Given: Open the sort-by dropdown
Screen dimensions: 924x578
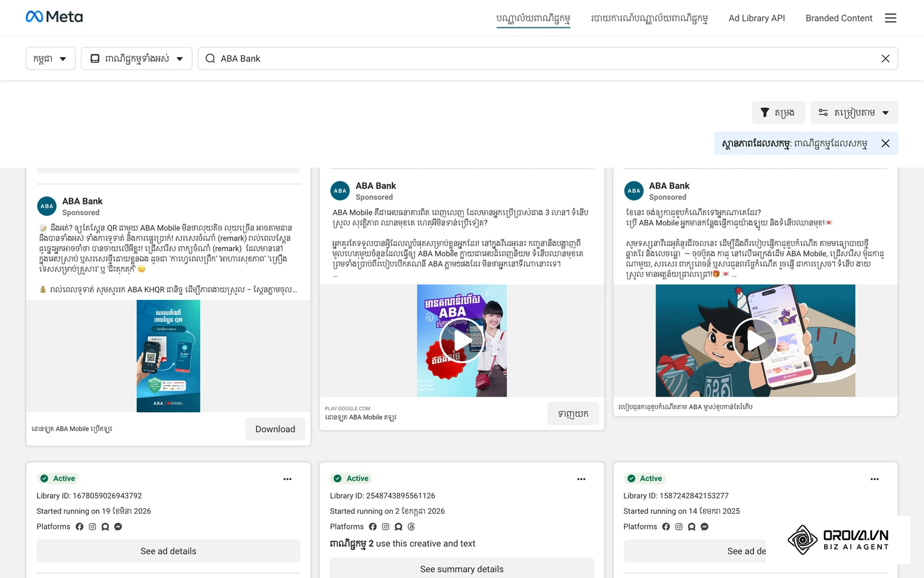Looking at the screenshot, I should click(854, 112).
